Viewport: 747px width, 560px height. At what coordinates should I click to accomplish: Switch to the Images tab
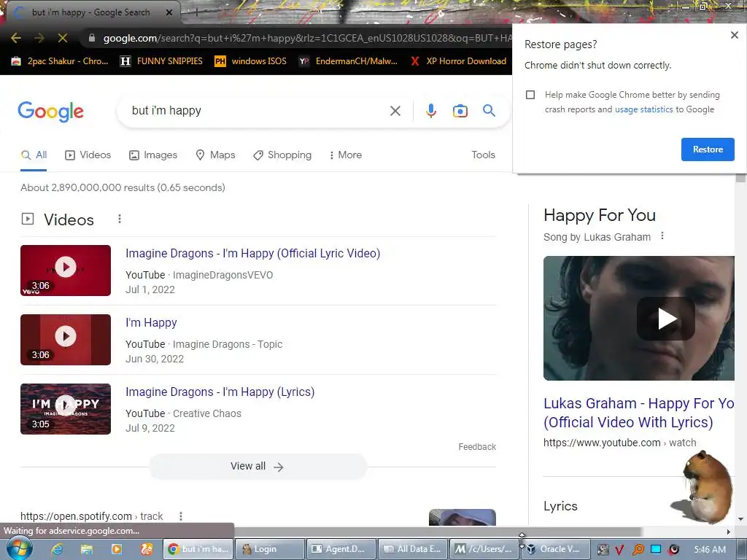point(153,155)
